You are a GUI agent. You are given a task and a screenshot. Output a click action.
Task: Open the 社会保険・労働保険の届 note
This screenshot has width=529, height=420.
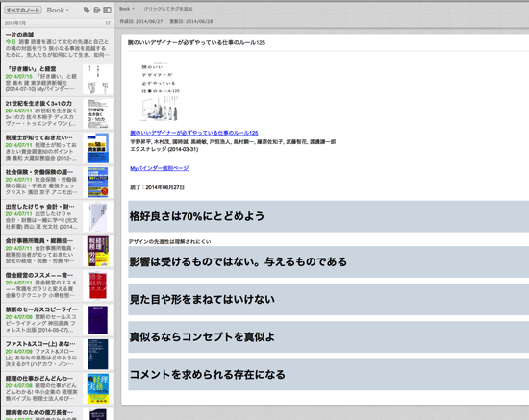click(58, 182)
